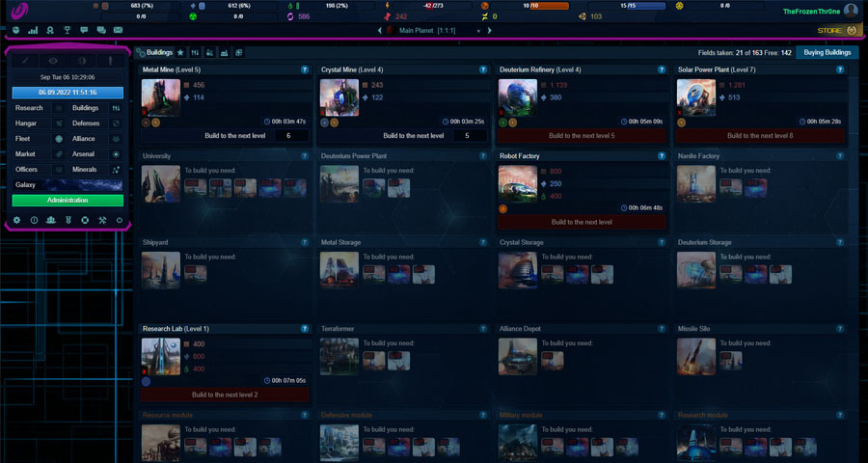Image resolution: width=868 pixels, height=463 pixels.
Task: Open the group of people icon in sidebar footer
Action: (x=51, y=220)
